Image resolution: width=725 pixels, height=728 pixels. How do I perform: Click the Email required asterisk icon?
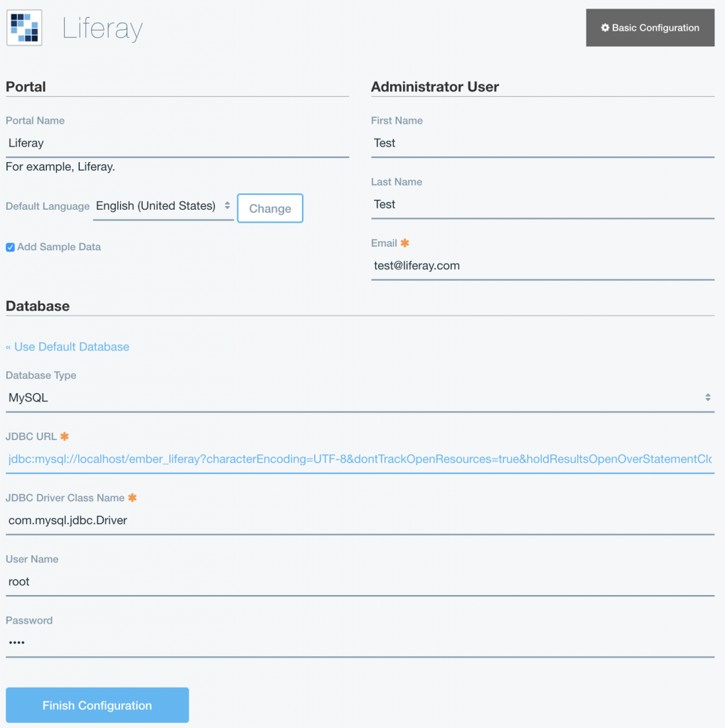tap(405, 243)
